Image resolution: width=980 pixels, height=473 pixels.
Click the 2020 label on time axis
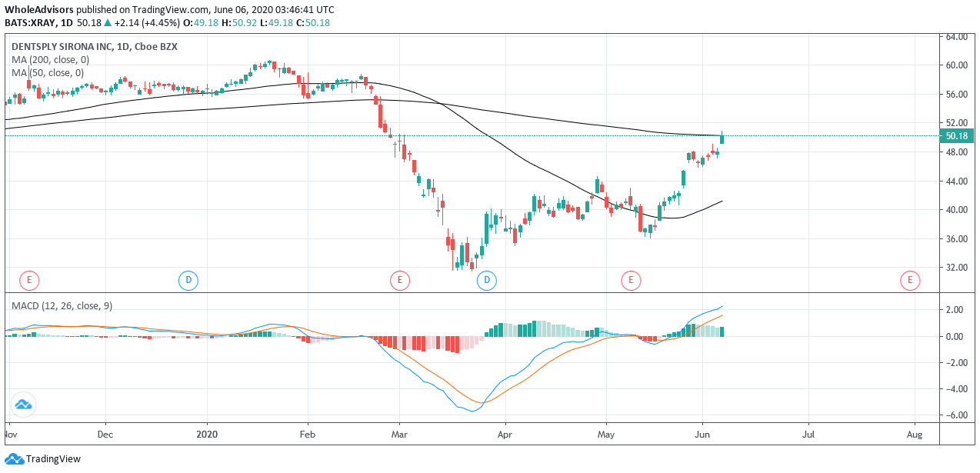[208, 434]
